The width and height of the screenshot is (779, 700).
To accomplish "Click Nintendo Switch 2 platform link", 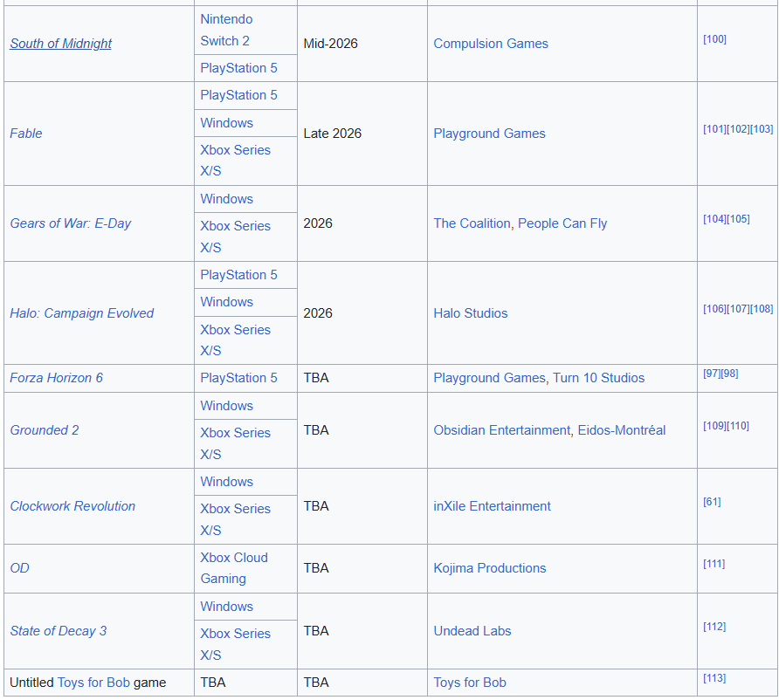I will 226,30.
